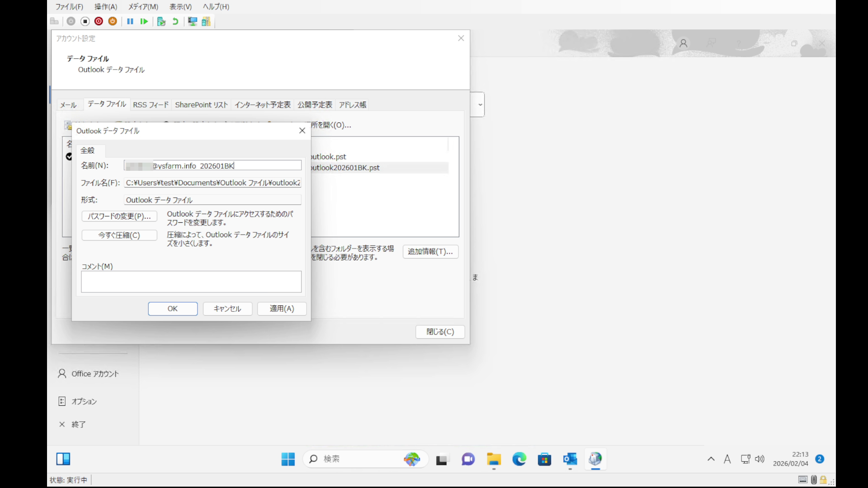This screenshot has height=488, width=868.
Task: Pause the virtual machine
Action: (x=130, y=21)
